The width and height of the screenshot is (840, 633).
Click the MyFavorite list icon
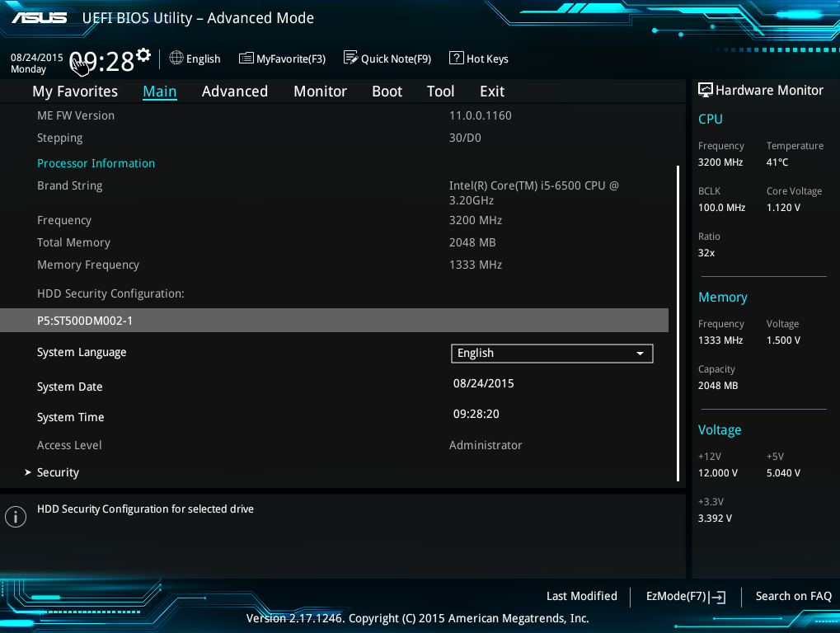tap(246, 58)
